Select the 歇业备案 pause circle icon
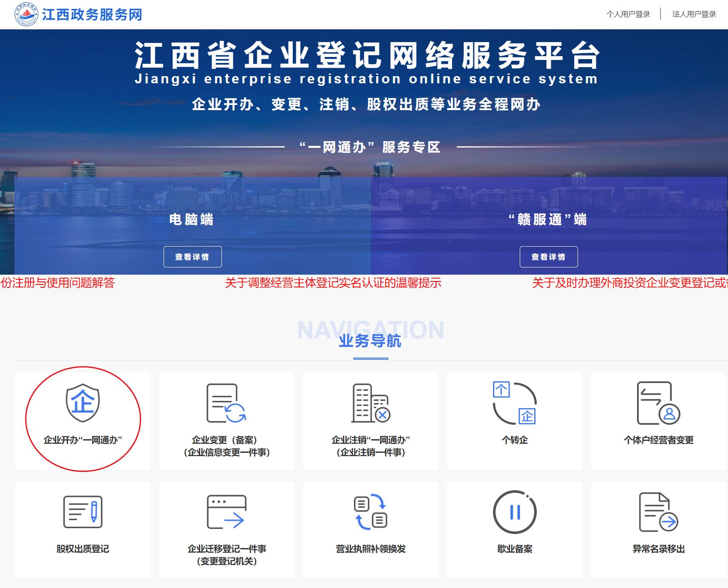Screen dimensions: 728x588 (514, 512)
